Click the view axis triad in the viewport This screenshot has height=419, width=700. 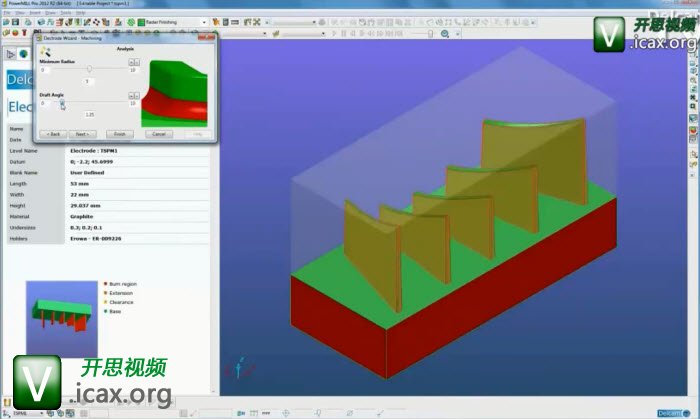(x=239, y=368)
